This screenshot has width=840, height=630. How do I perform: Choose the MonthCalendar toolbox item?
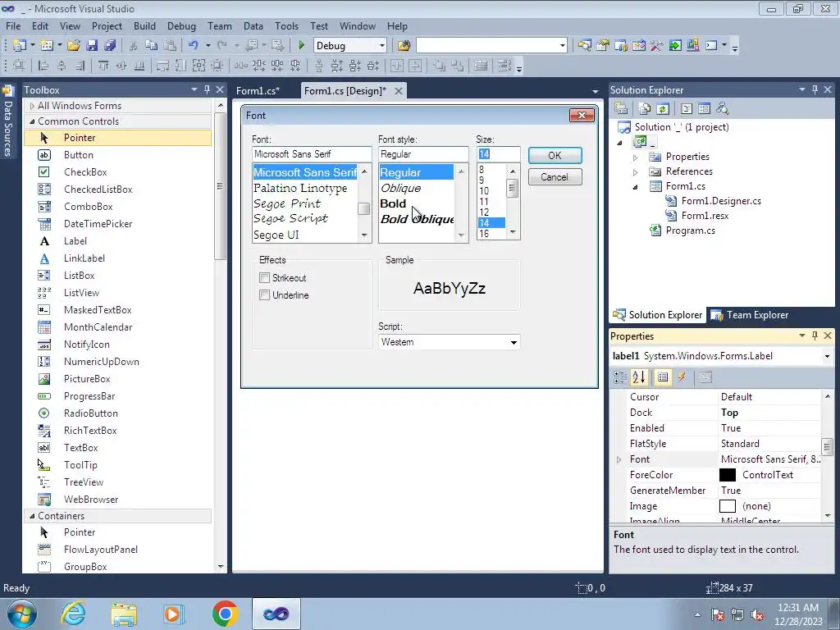click(x=98, y=326)
